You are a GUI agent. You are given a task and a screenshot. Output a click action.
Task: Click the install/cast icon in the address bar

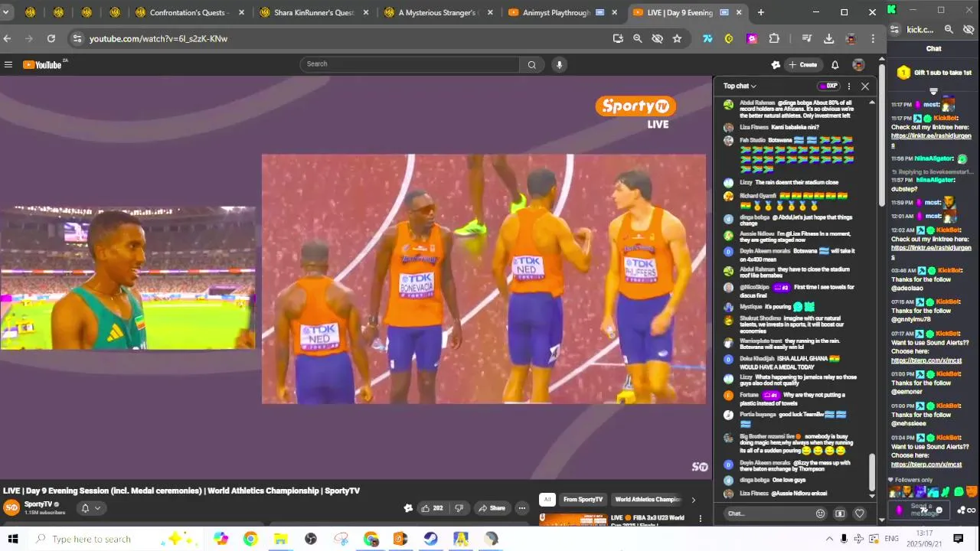(x=618, y=38)
